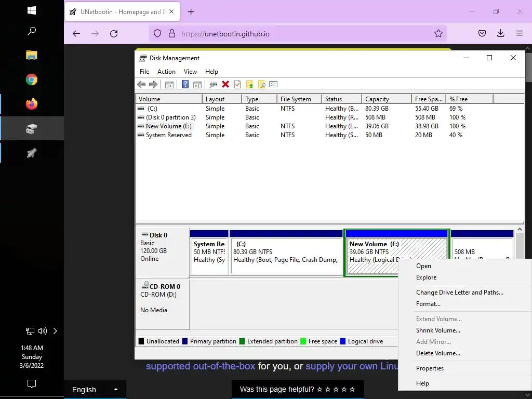Click the volume speaker tray icon
This screenshot has width=532, height=399.
coord(43,331)
